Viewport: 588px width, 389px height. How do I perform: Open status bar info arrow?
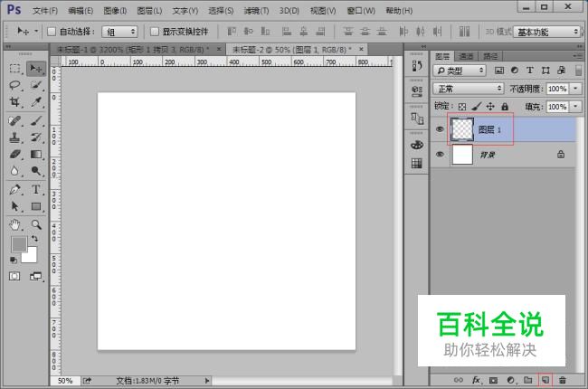[207, 381]
